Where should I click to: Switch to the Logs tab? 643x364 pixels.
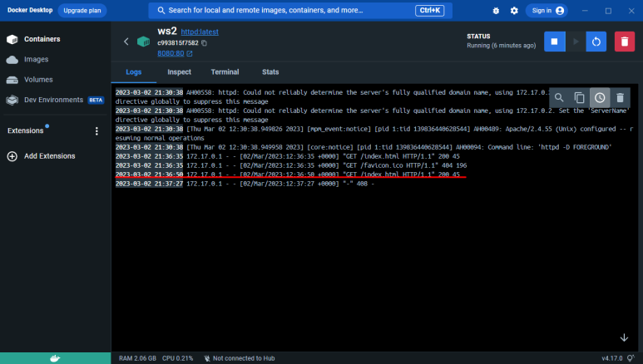click(134, 72)
